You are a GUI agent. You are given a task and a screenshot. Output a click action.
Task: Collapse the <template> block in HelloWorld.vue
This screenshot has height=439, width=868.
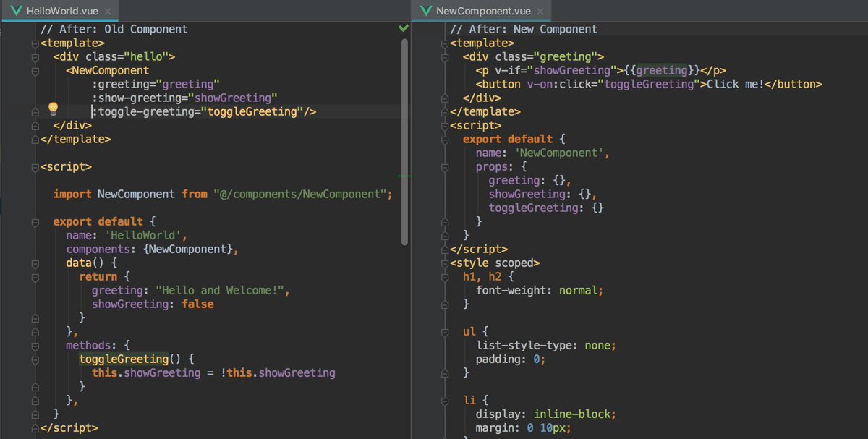tap(34, 43)
